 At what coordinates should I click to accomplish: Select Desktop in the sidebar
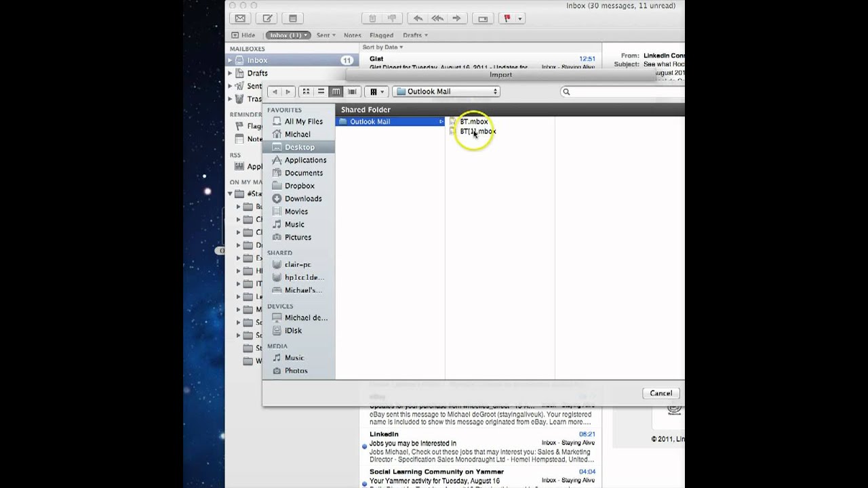[299, 147]
